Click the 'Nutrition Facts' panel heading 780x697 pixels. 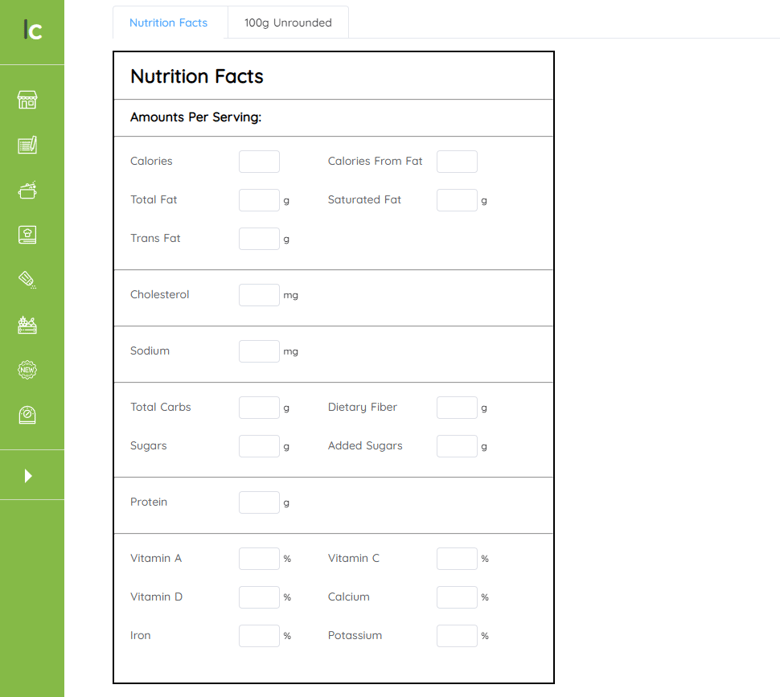click(197, 76)
